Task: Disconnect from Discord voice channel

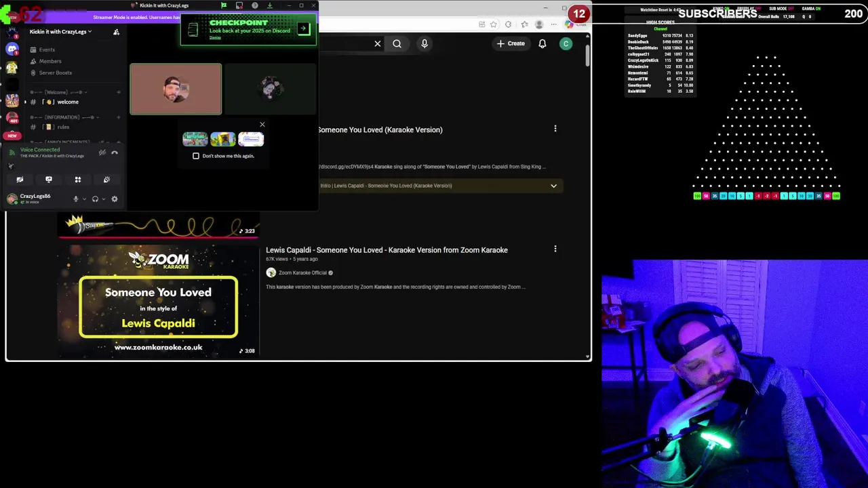Action: click(115, 152)
